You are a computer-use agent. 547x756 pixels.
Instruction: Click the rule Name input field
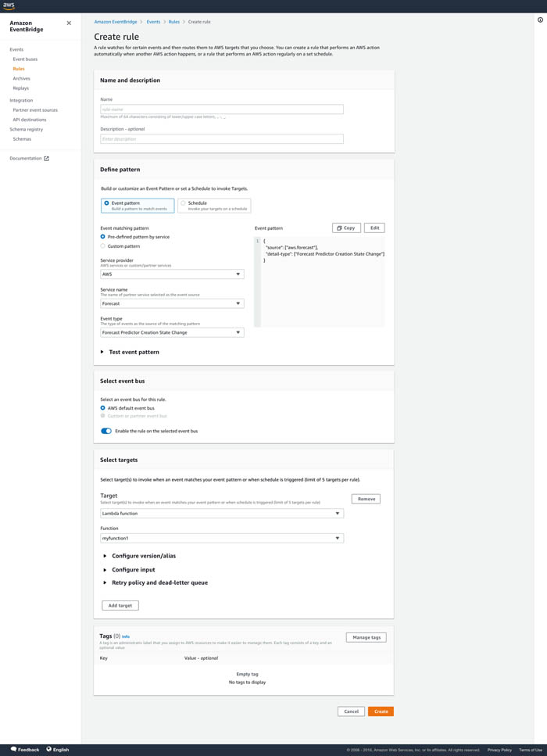tap(222, 109)
